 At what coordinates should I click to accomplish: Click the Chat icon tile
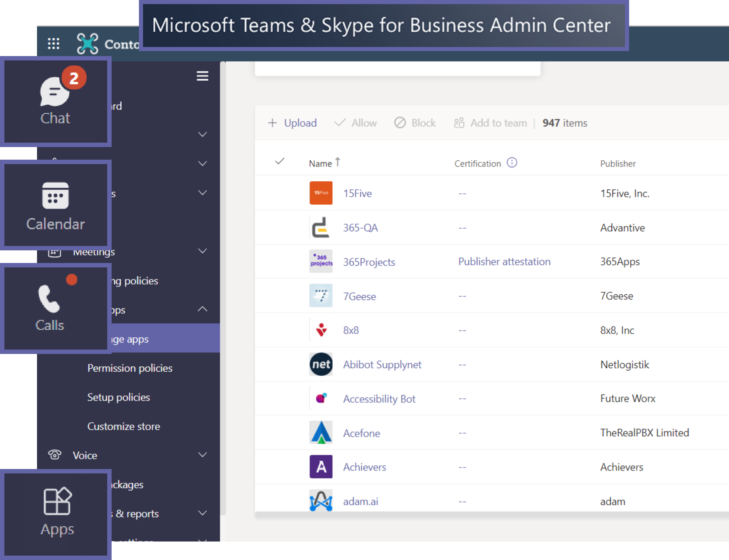[x=56, y=101]
